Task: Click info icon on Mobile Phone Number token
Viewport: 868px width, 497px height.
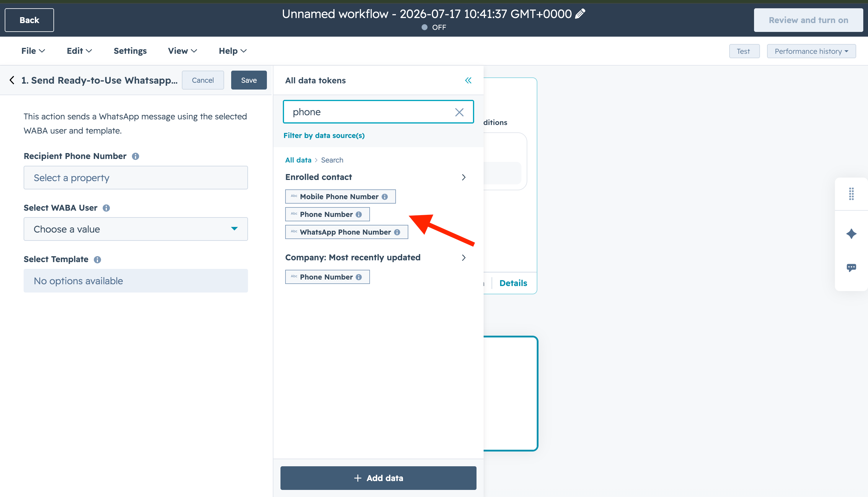Action: 385,196
